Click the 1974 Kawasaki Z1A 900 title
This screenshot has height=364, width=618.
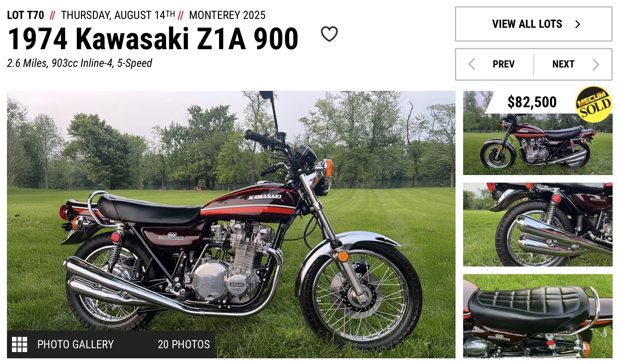point(153,39)
